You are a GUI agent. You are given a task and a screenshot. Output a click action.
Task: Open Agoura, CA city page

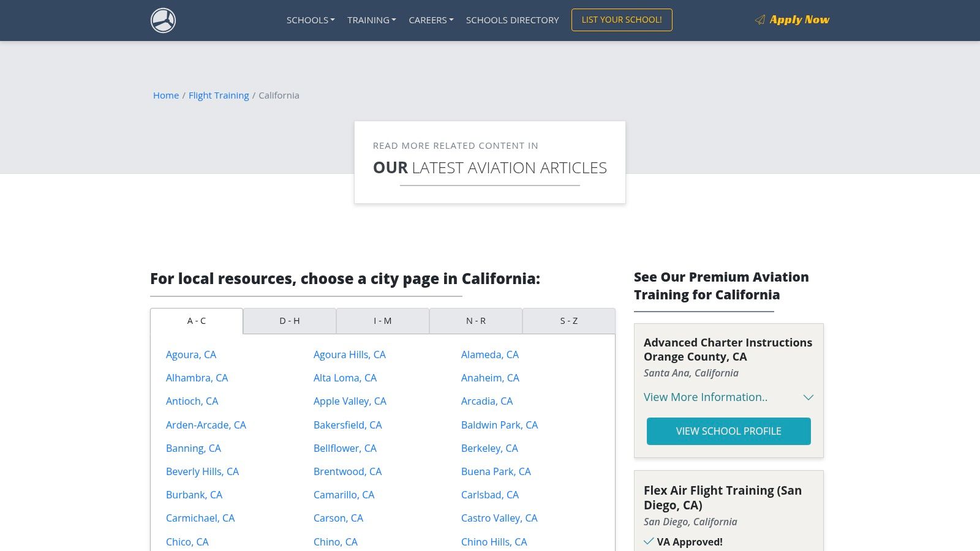tap(191, 354)
